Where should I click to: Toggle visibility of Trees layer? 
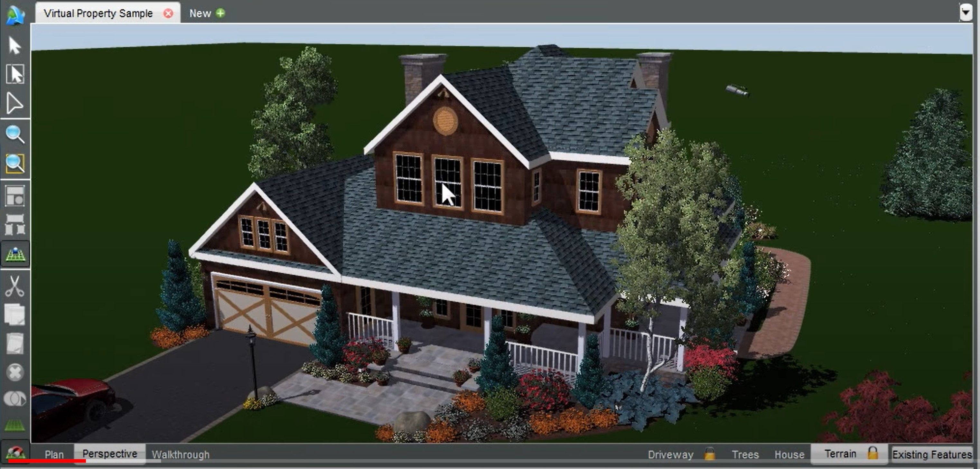tap(745, 454)
